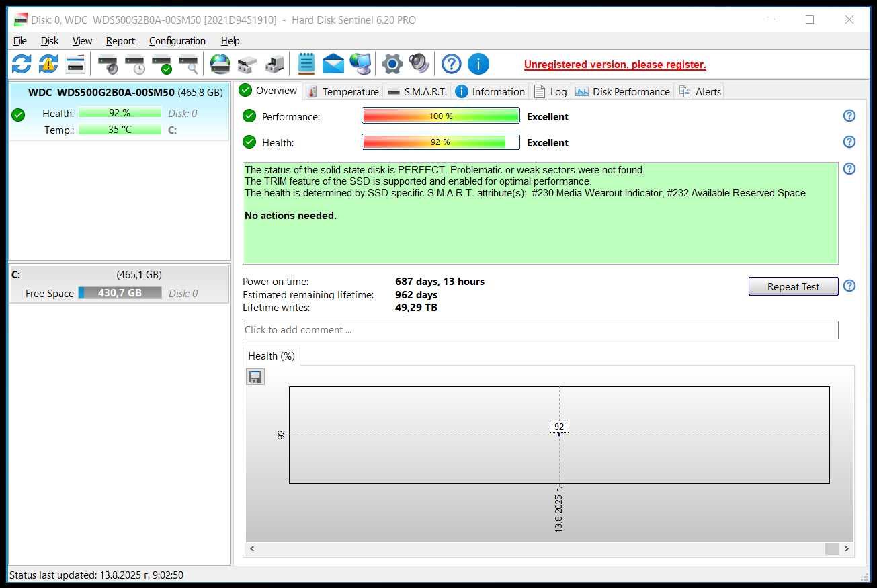Screen dimensions: 877x588
Task: Open the Configuration menu
Action: pos(177,41)
